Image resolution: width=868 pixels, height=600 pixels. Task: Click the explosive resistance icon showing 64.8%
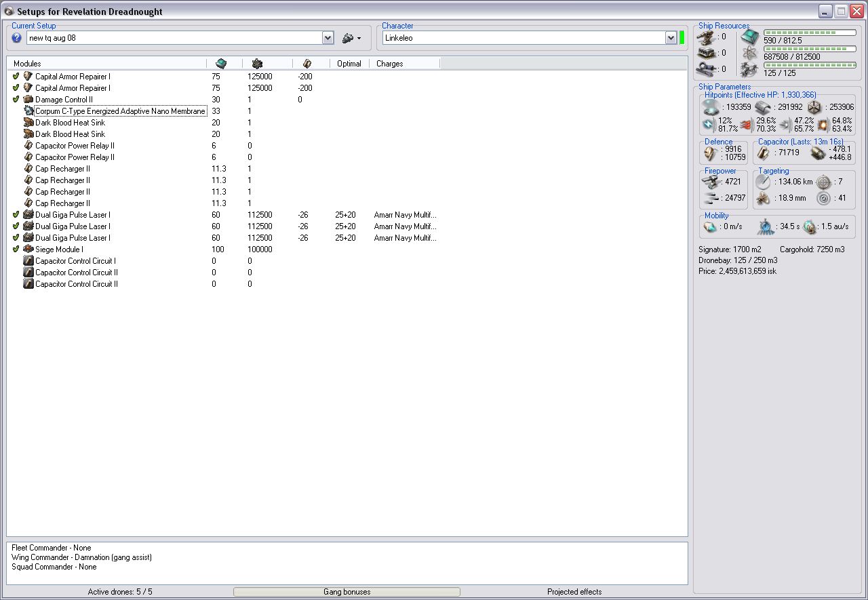tap(823, 125)
